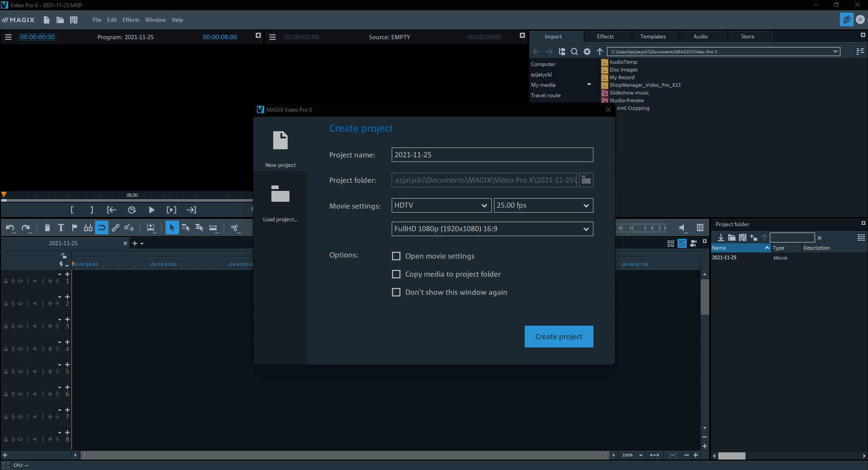Viewport: 868px width, 470px height.
Task: Check Don't show this window again
Action: coord(396,292)
